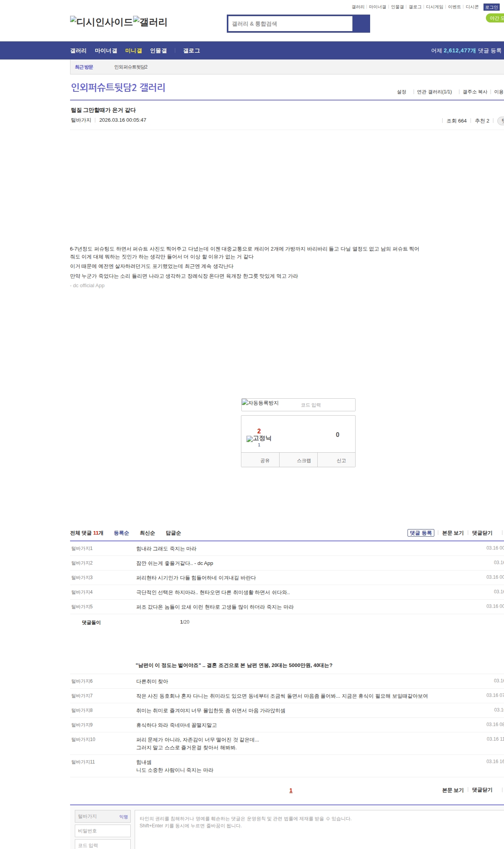Open 갤러리 in the small top utility links
Viewport: 504px width, 849px height.
pyautogui.click(x=358, y=7)
